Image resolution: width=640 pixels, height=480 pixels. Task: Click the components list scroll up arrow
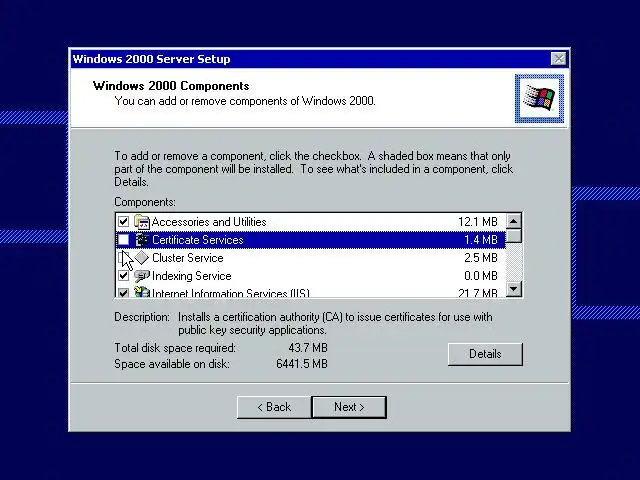(x=513, y=221)
